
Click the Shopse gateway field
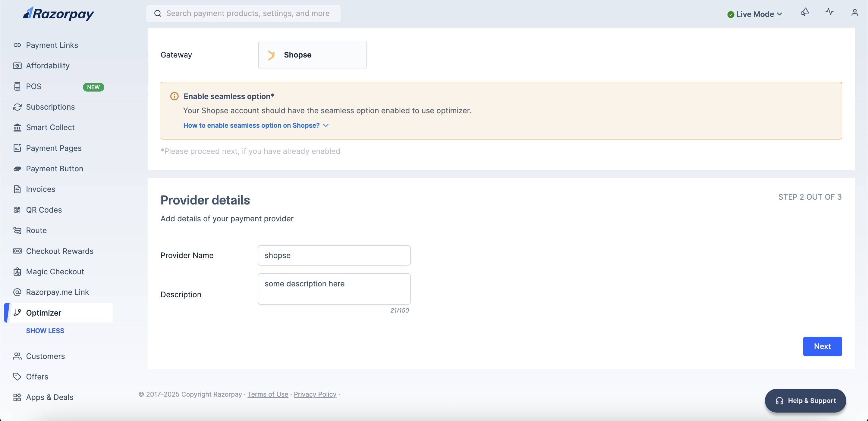312,55
